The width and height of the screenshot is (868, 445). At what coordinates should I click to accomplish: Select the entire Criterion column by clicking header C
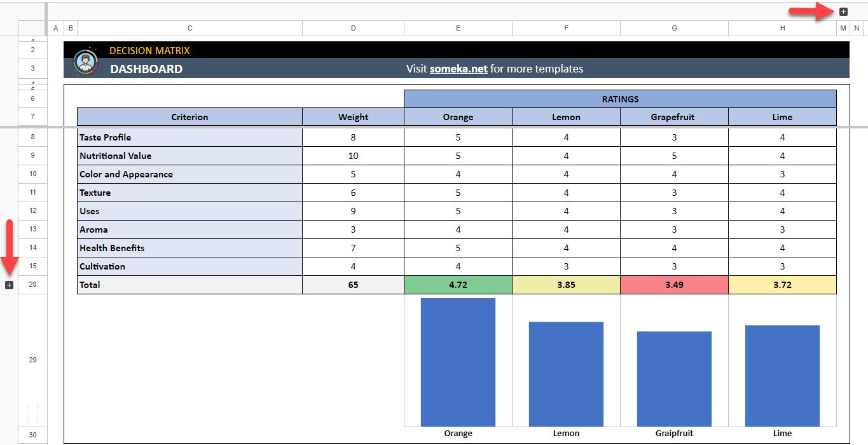tap(189, 28)
